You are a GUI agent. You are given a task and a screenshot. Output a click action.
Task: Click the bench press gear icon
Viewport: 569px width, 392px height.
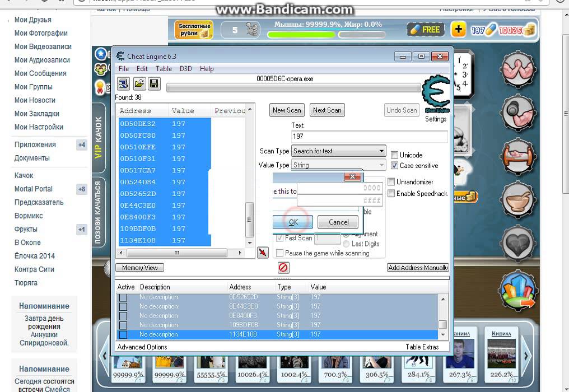518,156
